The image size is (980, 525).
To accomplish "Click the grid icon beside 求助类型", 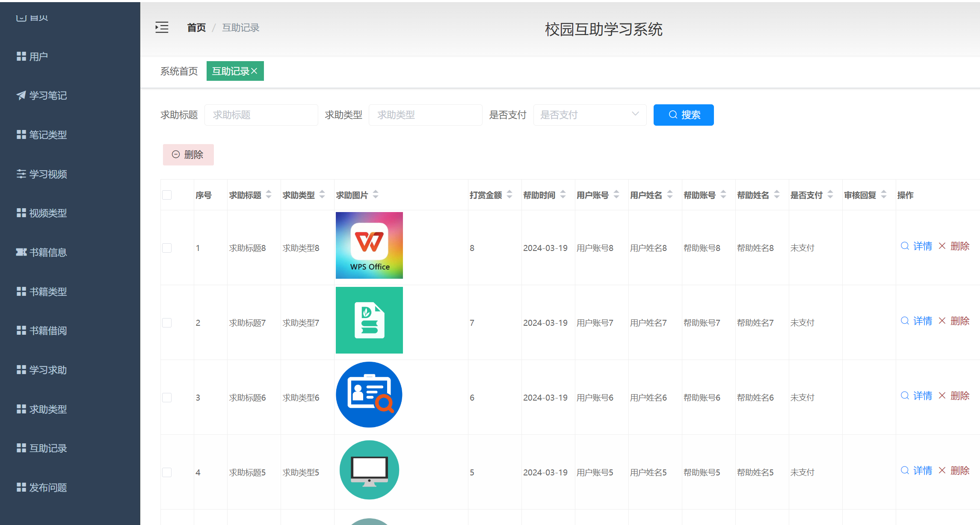I will [21, 409].
